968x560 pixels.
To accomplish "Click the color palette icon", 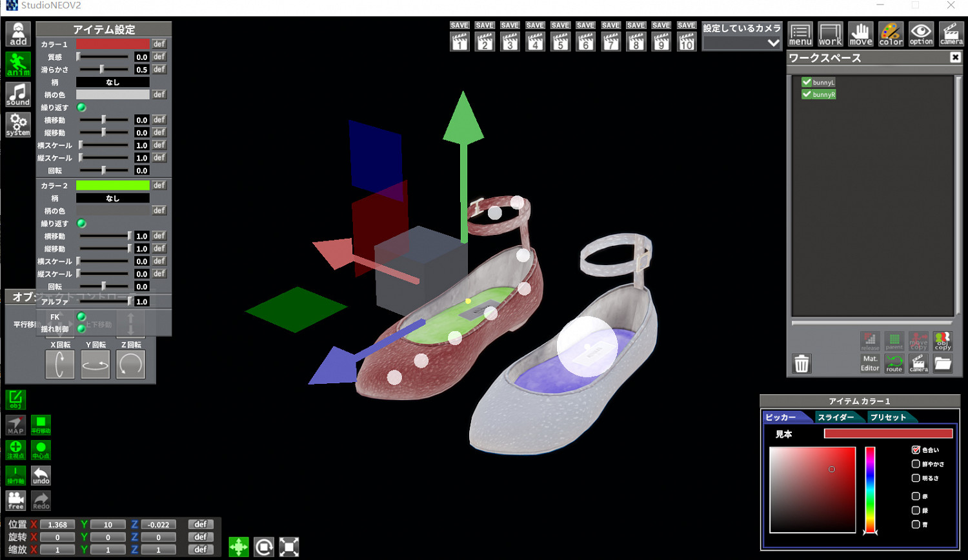I will (x=891, y=34).
